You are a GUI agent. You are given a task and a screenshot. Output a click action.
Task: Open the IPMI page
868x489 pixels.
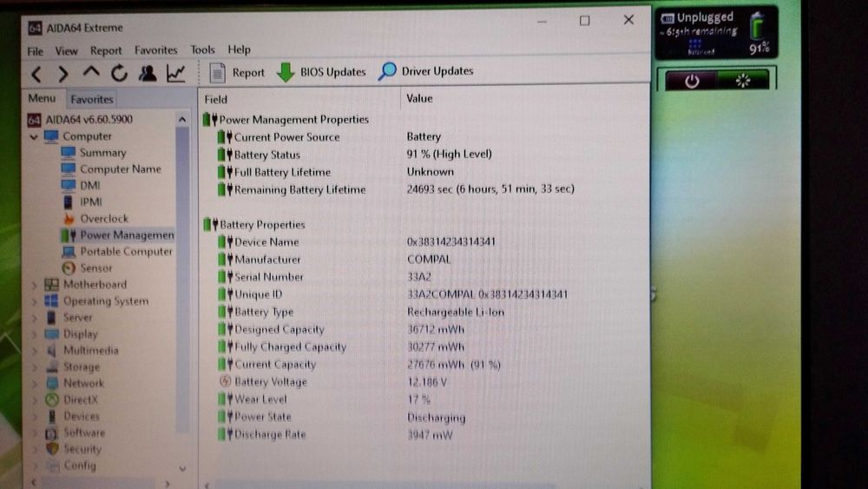tap(82, 202)
